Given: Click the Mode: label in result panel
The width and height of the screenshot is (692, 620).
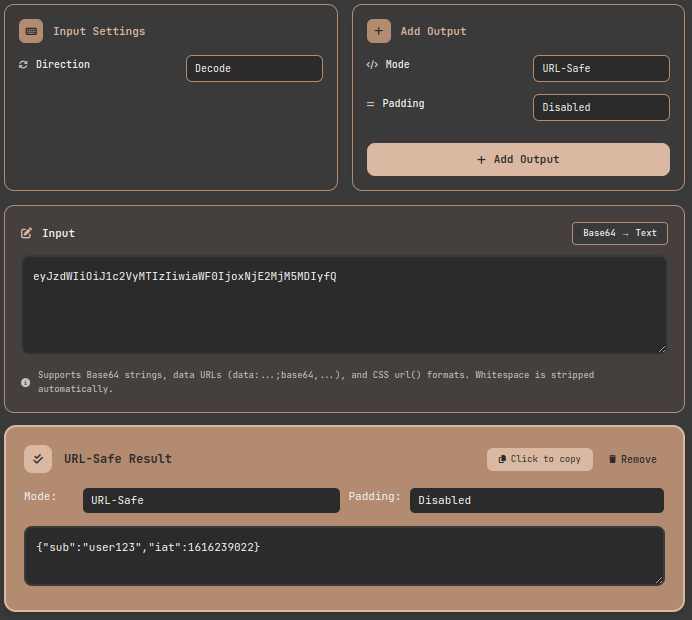Looking at the screenshot, I should pyautogui.click(x=41, y=496).
